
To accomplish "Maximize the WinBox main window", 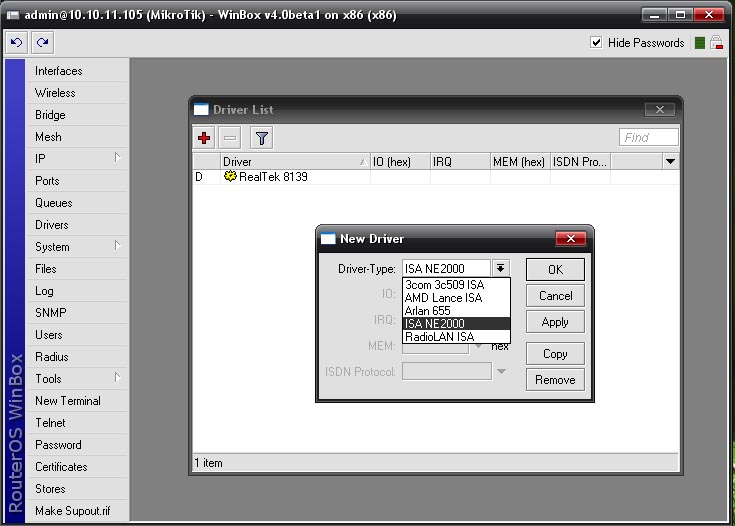I will click(680, 15).
